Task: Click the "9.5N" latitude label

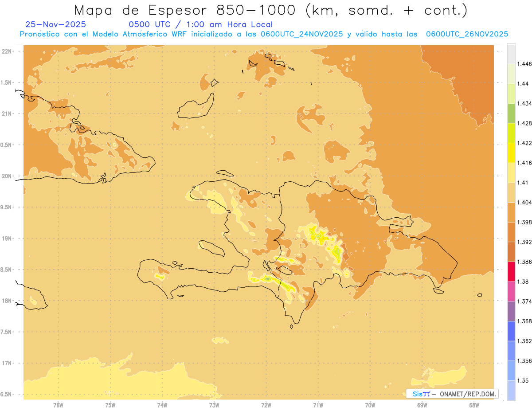Action: tap(7, 207)
